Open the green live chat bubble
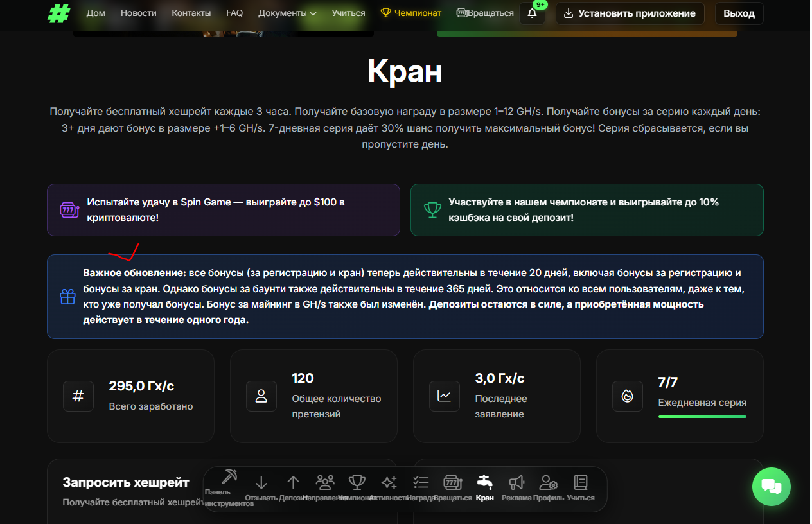The image size is (812, 524). coord(771,487)
